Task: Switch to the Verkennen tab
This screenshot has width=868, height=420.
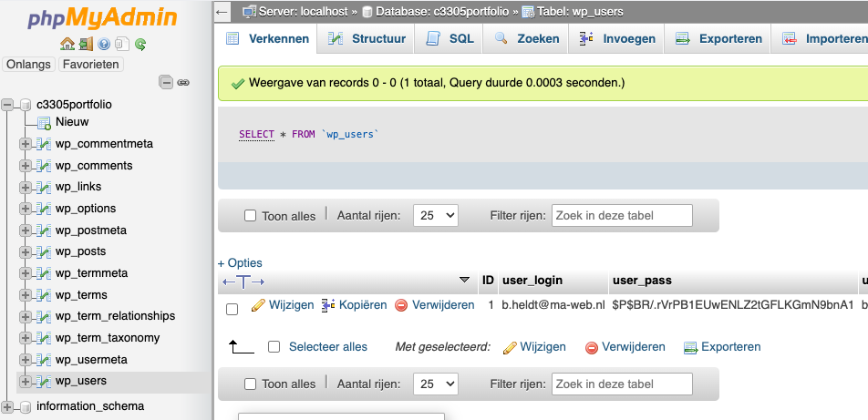Action: pyautogui.click(x=267, y=39)
